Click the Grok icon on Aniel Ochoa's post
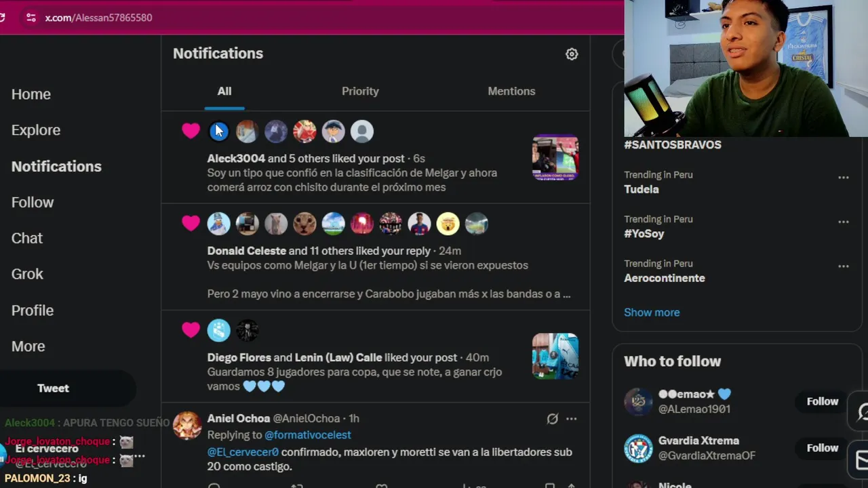The width and height of the screenshot is (868, 488). point(552,419)
